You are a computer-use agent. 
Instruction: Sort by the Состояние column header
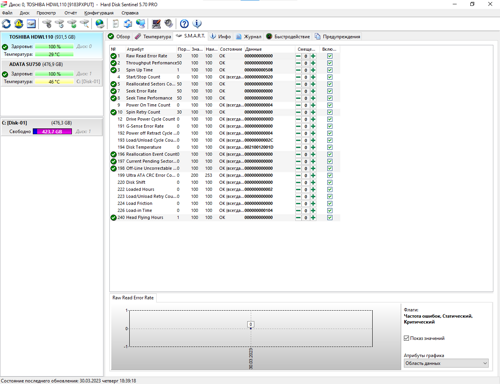point(231,49)
